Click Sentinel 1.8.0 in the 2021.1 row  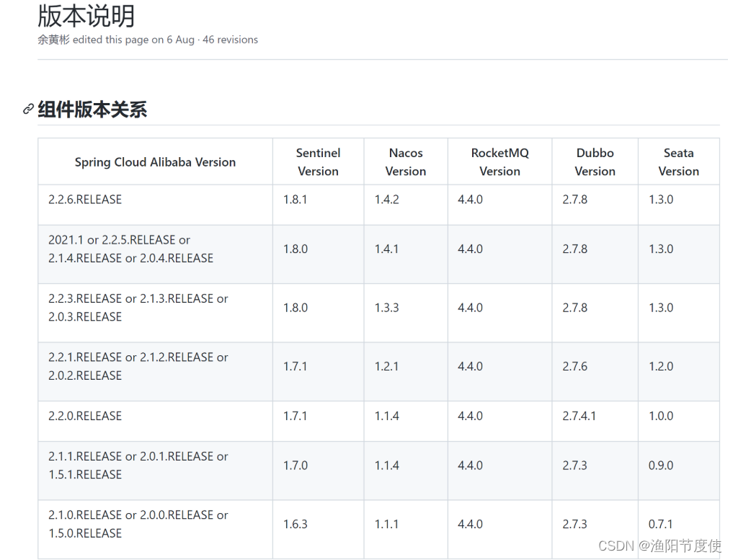pos(296,249)
